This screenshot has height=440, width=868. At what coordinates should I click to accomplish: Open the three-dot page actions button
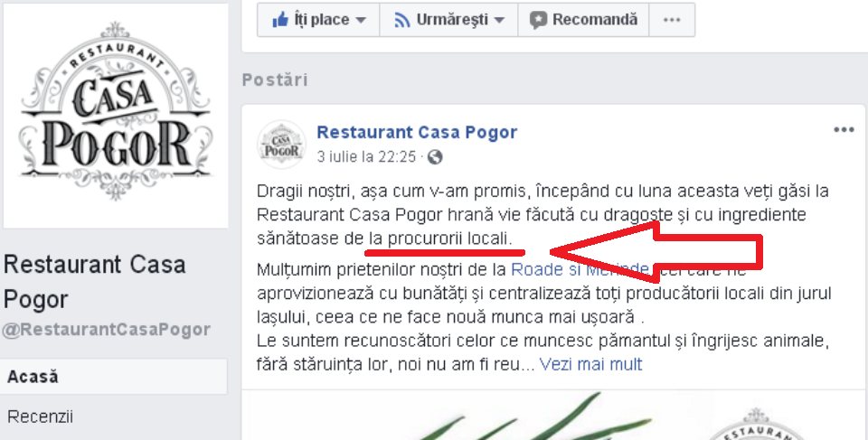pos(672,20)
